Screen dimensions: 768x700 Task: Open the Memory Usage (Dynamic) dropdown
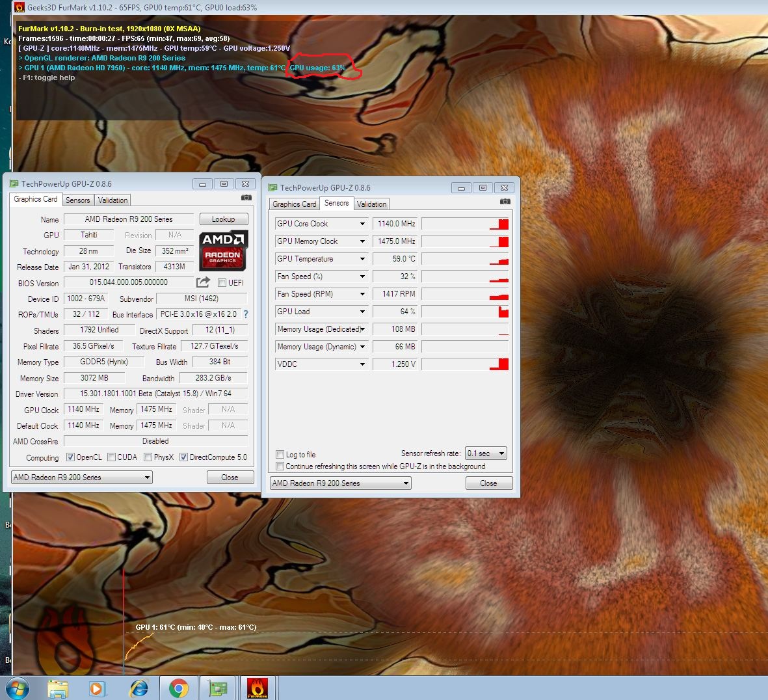pyautogui.click(x=362, y=347)
